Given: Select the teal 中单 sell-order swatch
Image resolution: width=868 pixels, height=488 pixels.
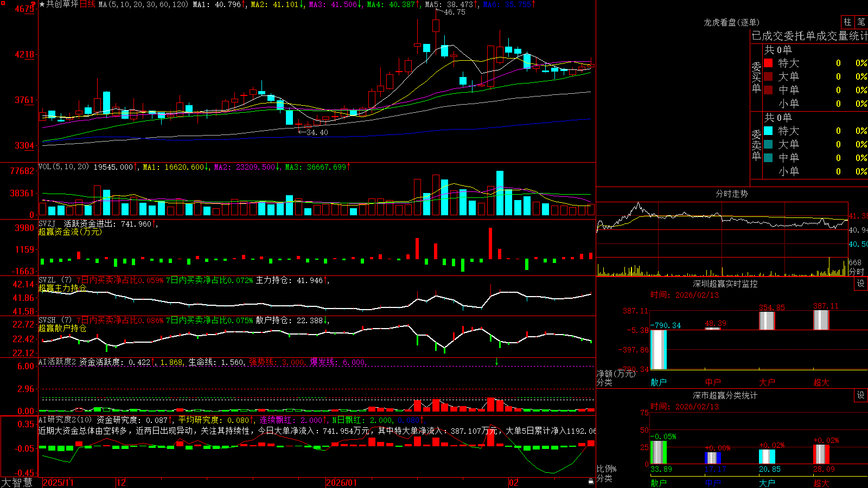Looking at the screenshot, I should [768, 158].
